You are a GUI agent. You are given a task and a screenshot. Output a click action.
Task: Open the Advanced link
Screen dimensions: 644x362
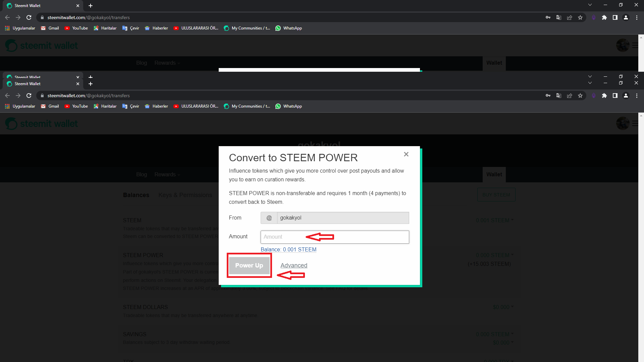pyautogui.click(x=293, y=265)
